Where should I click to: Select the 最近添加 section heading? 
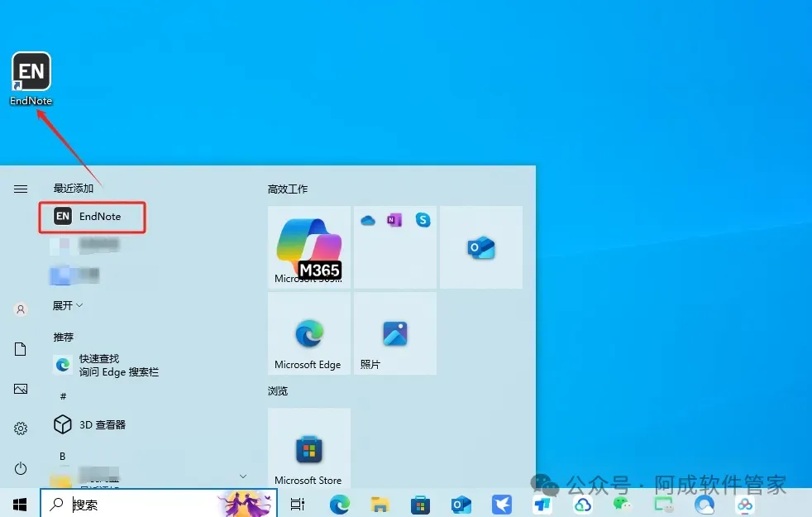pyautogui.click(x=73, y=189)
